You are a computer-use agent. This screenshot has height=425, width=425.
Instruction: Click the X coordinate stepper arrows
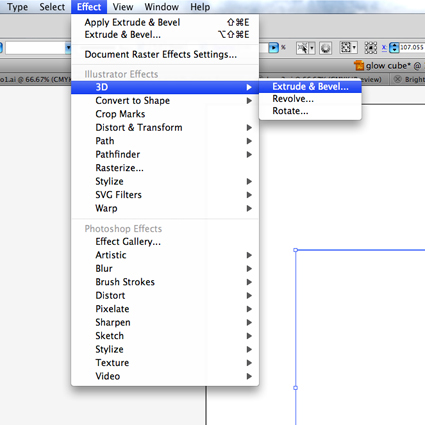[x=394, y=48]
